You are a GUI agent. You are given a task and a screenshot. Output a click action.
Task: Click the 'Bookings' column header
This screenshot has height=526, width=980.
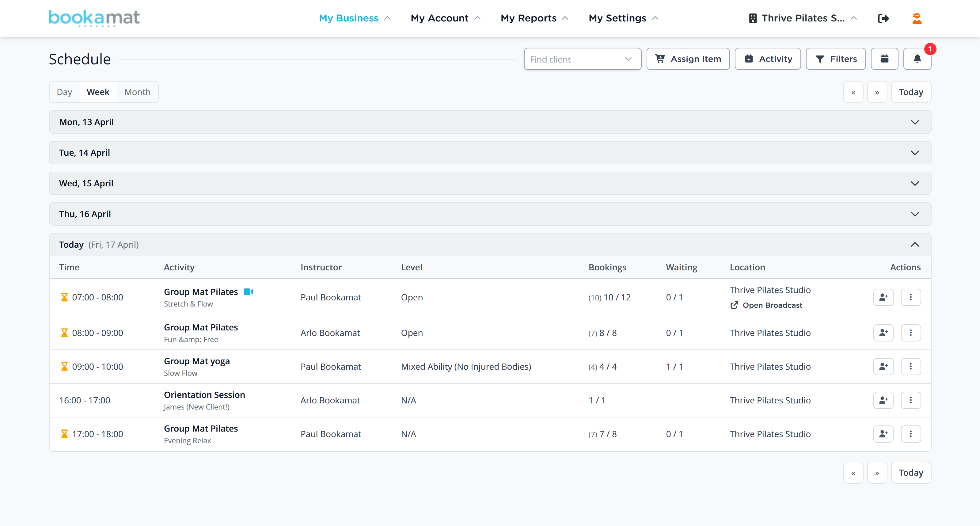click(x=608, y=267)
